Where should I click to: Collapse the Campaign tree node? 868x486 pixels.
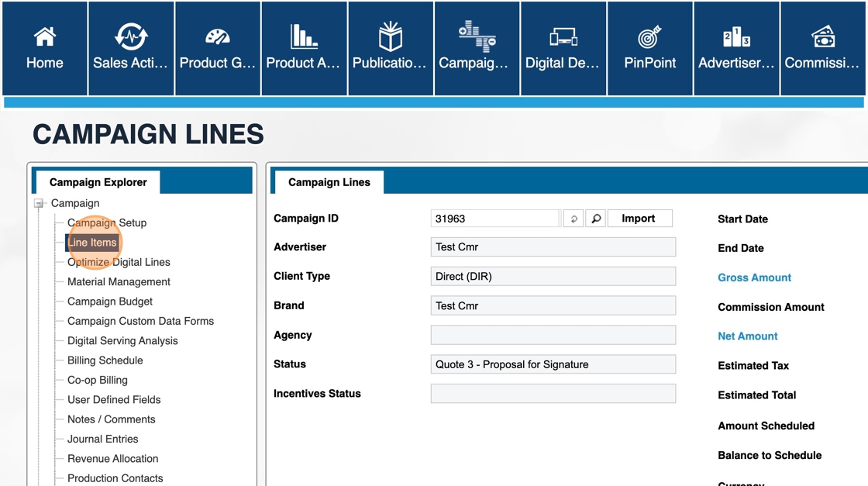(x=39, y=203)
